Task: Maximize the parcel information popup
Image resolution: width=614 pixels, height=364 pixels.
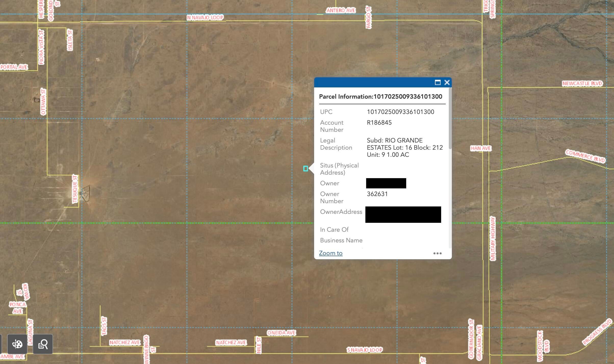Action: [x=438, y=82]
